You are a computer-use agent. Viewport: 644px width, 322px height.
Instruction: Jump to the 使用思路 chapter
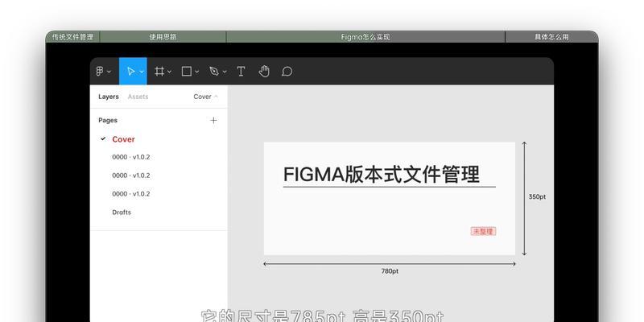tap(163, 37)
